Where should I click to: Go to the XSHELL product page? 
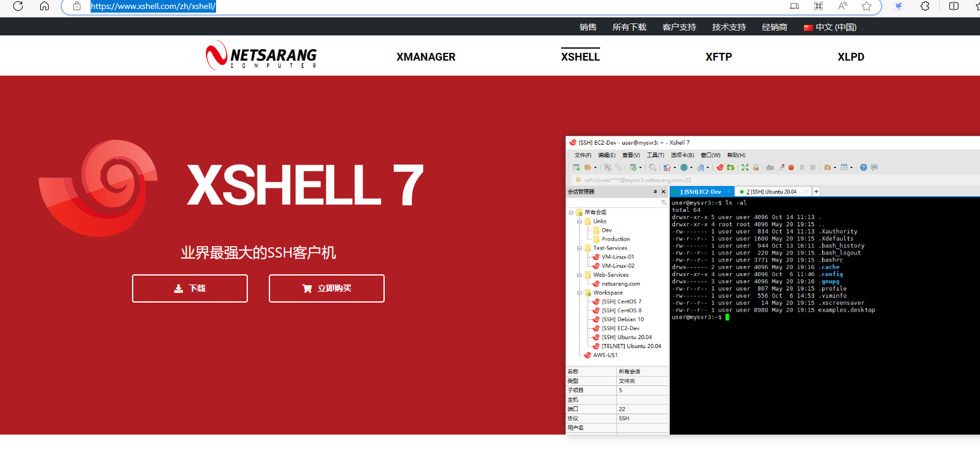click(580, 57)
